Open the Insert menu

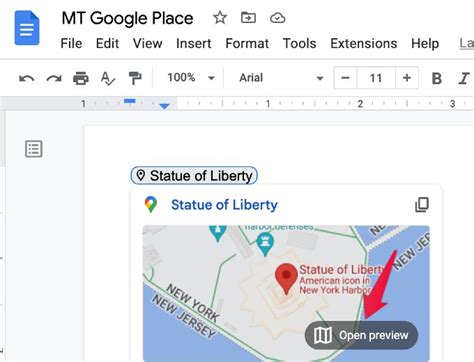pos(194,43)
